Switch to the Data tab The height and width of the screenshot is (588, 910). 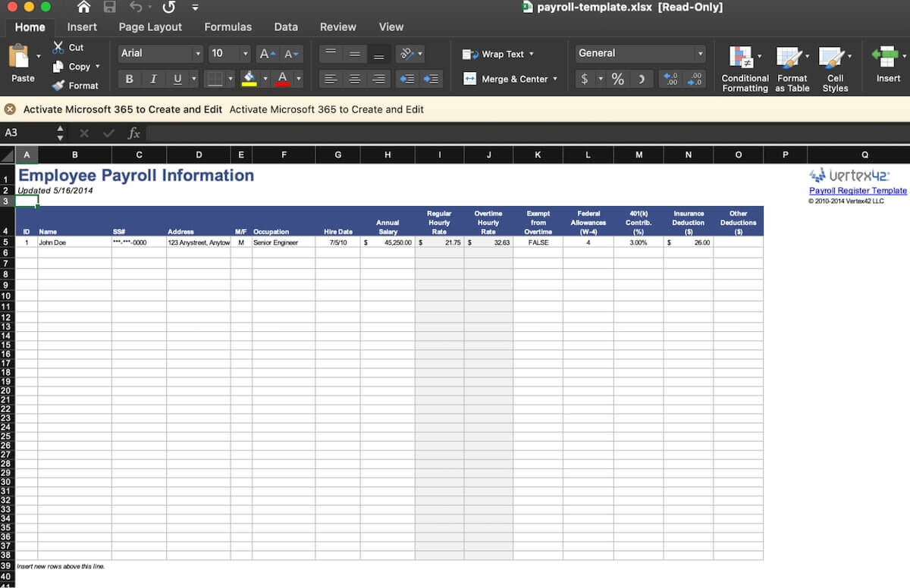coord(286,27)
